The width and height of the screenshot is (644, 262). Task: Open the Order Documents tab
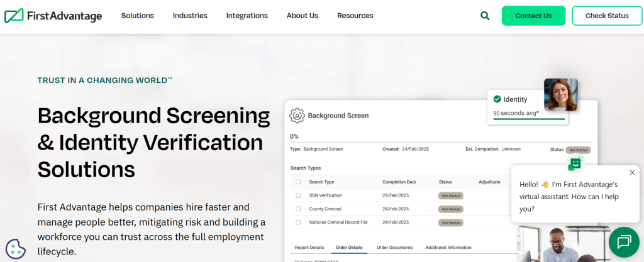click(395, 248)
